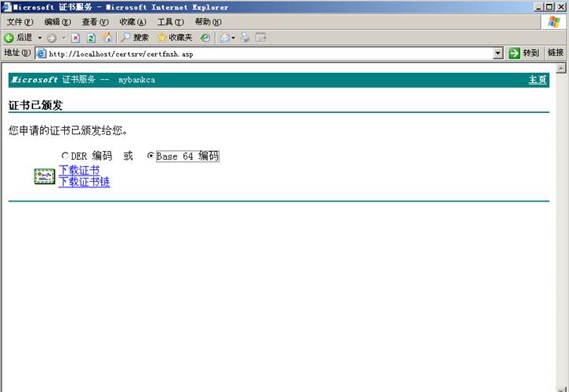Click the page icon in address bar
The height and width of the screenshot is (392, 569).
[41, 54]
